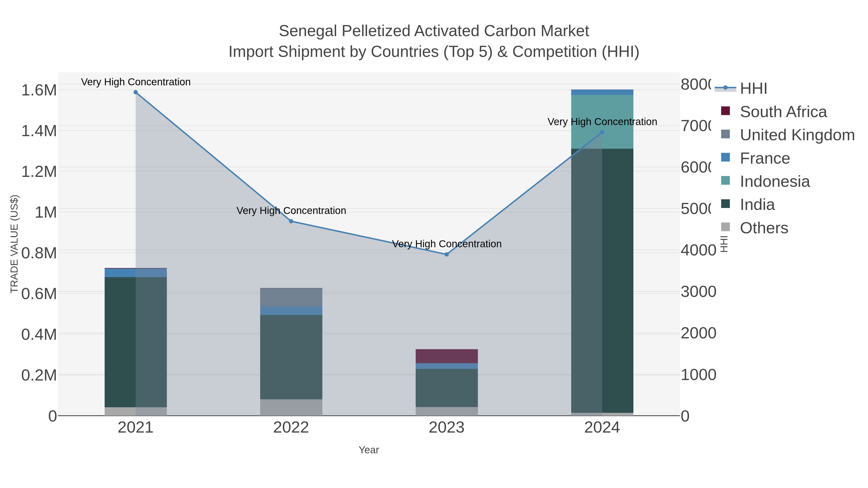The height and width of the screenshot is (488, 868).
Task: Click the 4000 HHI axis tick label
Action: [698, 250]
